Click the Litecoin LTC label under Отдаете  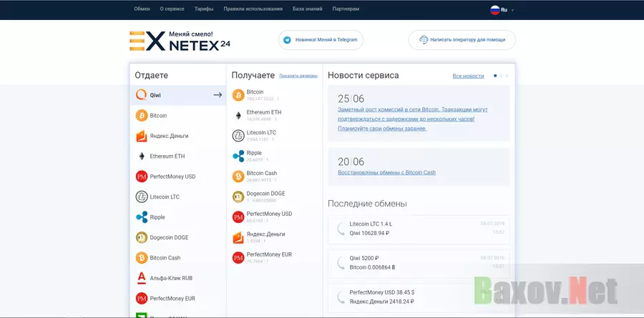click(x=165, y=197)
